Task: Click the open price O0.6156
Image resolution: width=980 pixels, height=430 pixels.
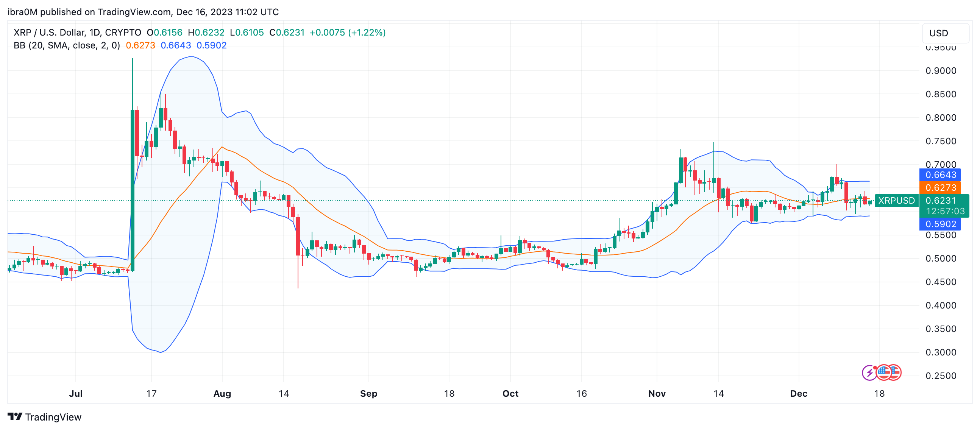Action: point(165,33)
